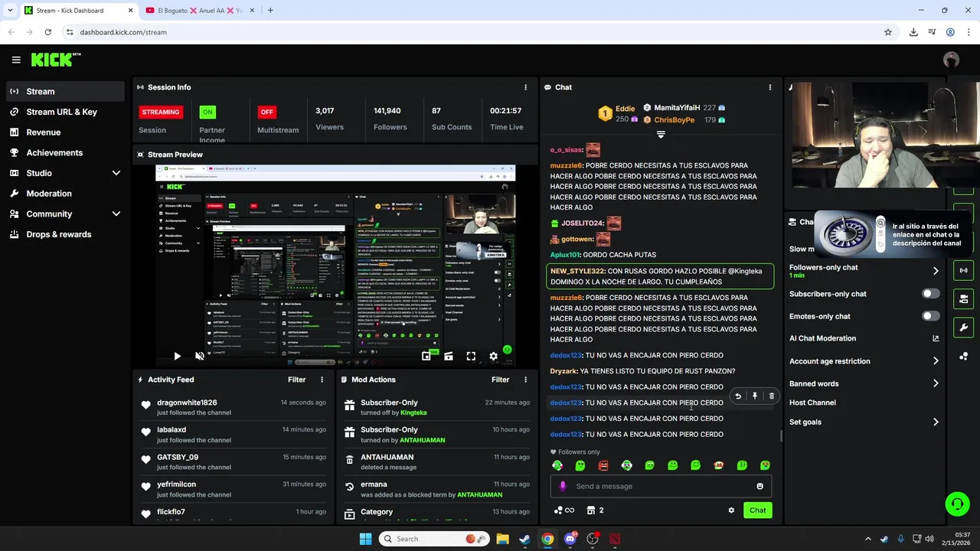
Task: Click dragonwhite1826 in Activity Feed
Action: (187, 403)
